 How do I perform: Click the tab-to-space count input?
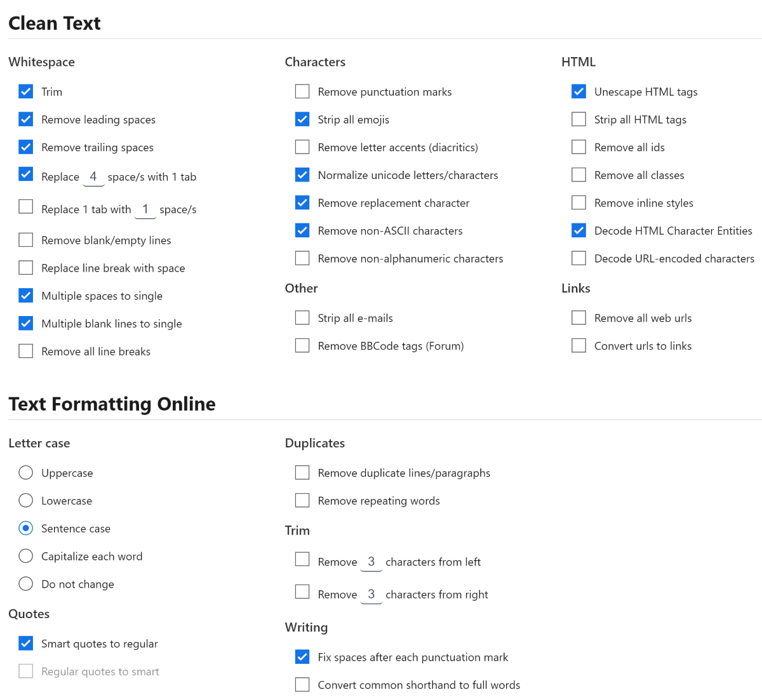coord(145,209)
